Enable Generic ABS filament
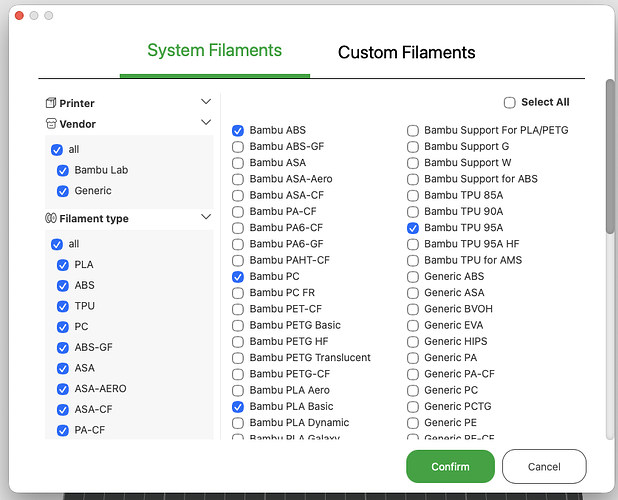The image size is (618, 500). click(x=413, y=277)
